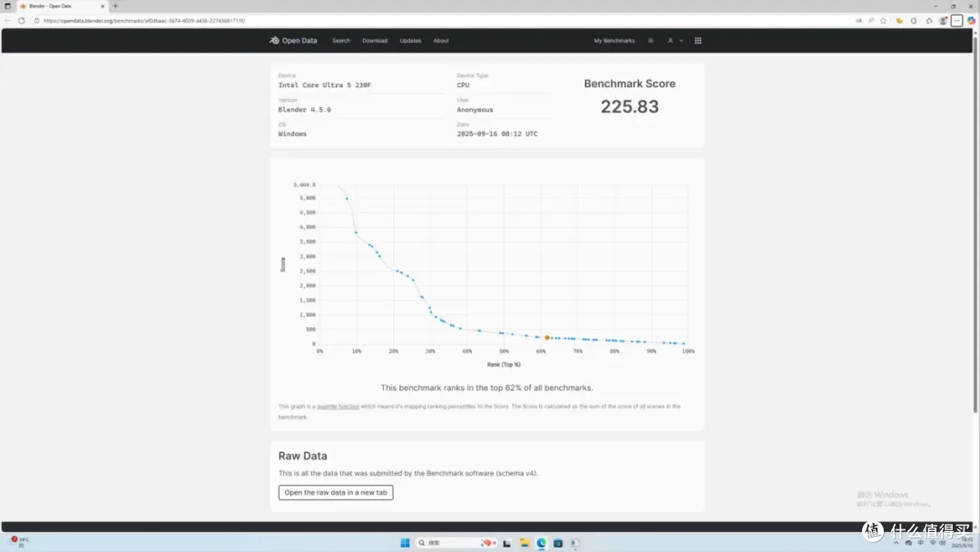View site information lock icon
The height and width of the screenshot is (552, 980).
(x=36, y=21)
